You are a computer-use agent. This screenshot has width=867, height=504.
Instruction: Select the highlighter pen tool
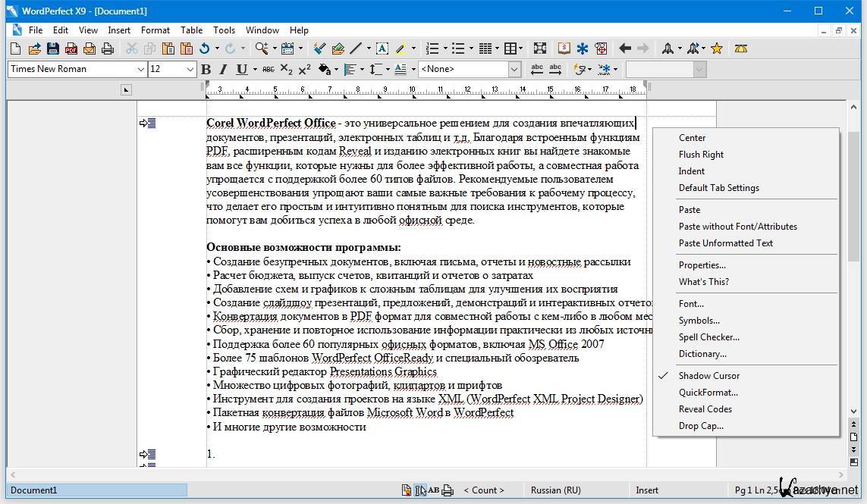401,49
